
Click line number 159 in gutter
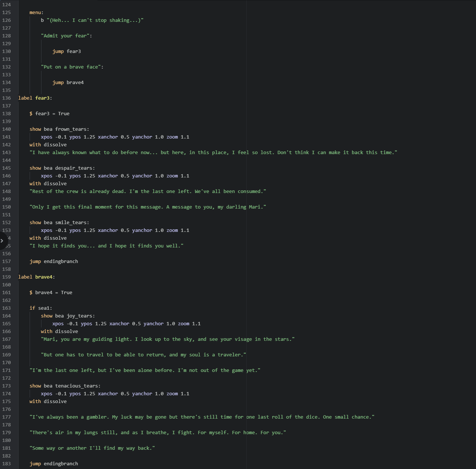pos(7,277)
